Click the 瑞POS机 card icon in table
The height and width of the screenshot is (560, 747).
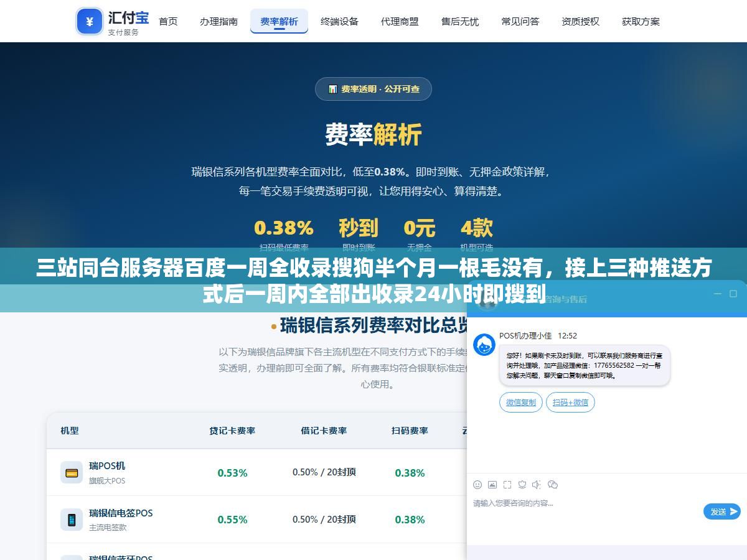(72, 472)
